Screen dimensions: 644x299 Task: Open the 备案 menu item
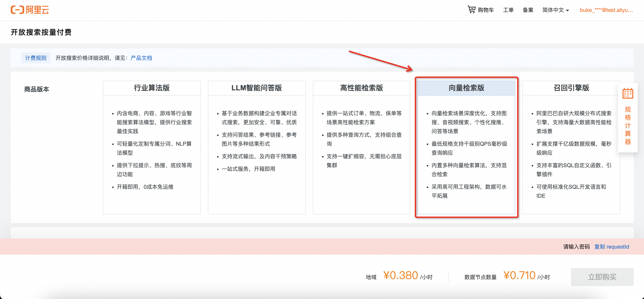pyautogui.click(x=528, y=10)
